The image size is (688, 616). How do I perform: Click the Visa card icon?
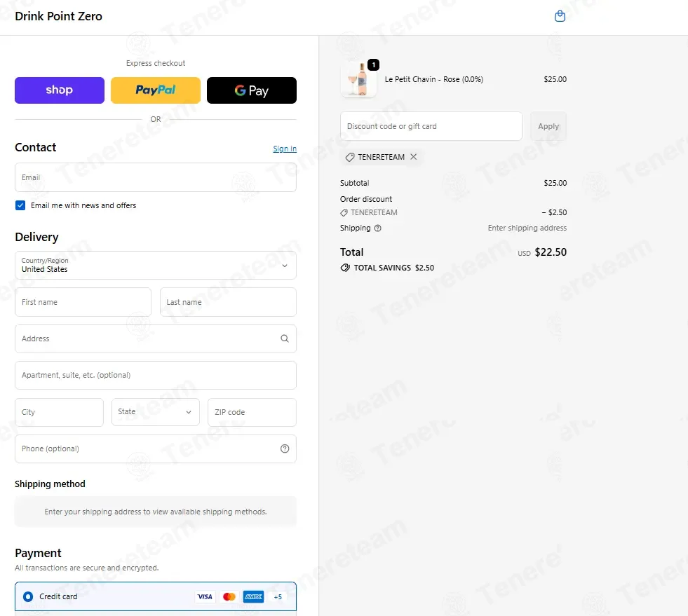coord(205,596)
